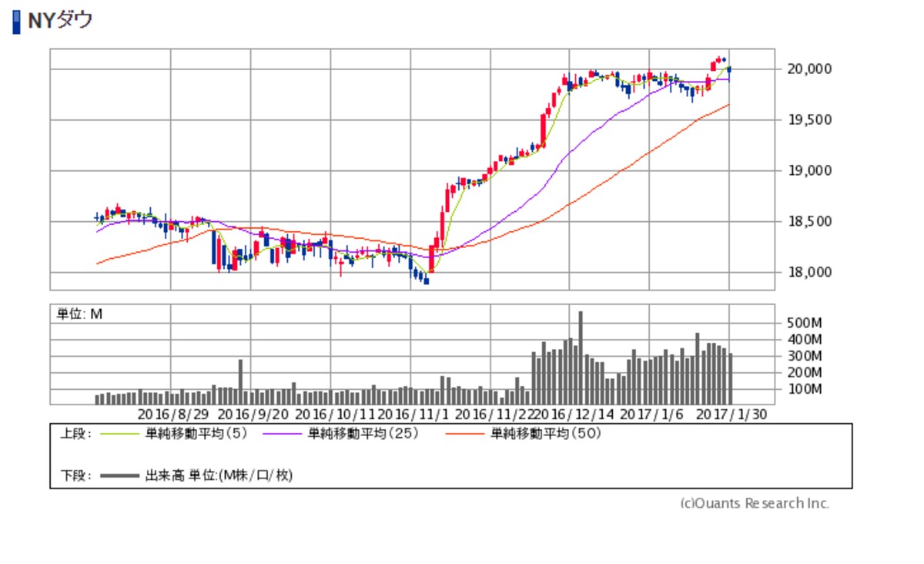
Task: Click the Quants Research Inc. copyright text
Action: 755,503
